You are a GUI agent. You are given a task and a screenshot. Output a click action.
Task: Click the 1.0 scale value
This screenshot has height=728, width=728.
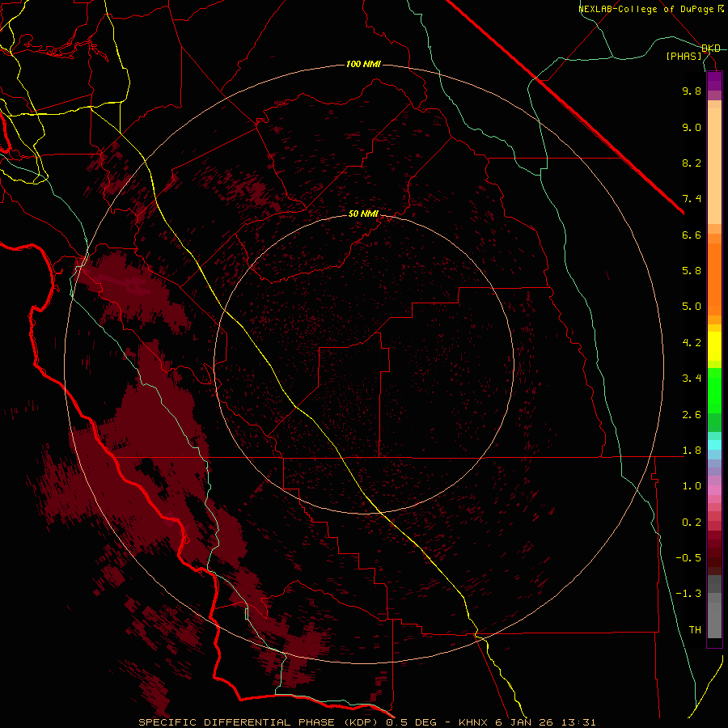(692, 486)
